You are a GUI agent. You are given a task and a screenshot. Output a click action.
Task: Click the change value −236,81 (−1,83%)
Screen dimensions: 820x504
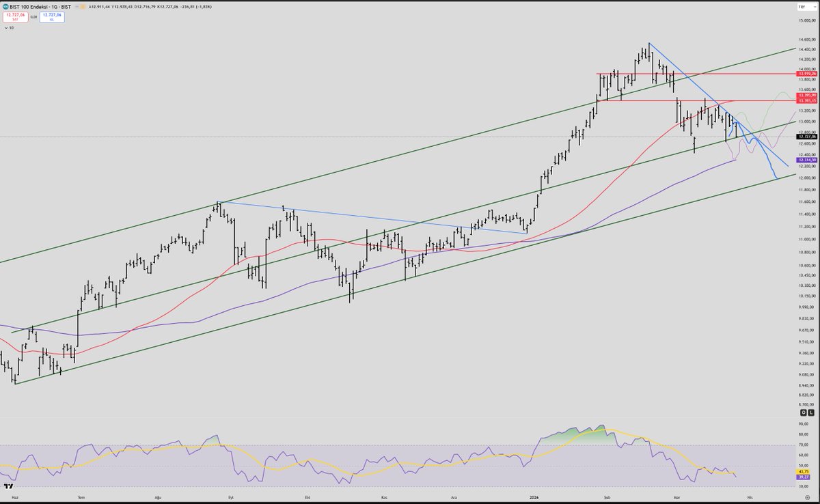pos(196,7)
